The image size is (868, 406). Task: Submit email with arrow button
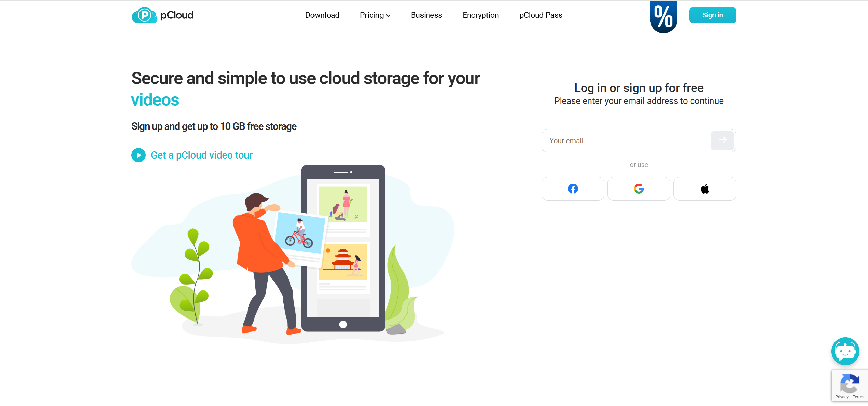coord(722,140)
